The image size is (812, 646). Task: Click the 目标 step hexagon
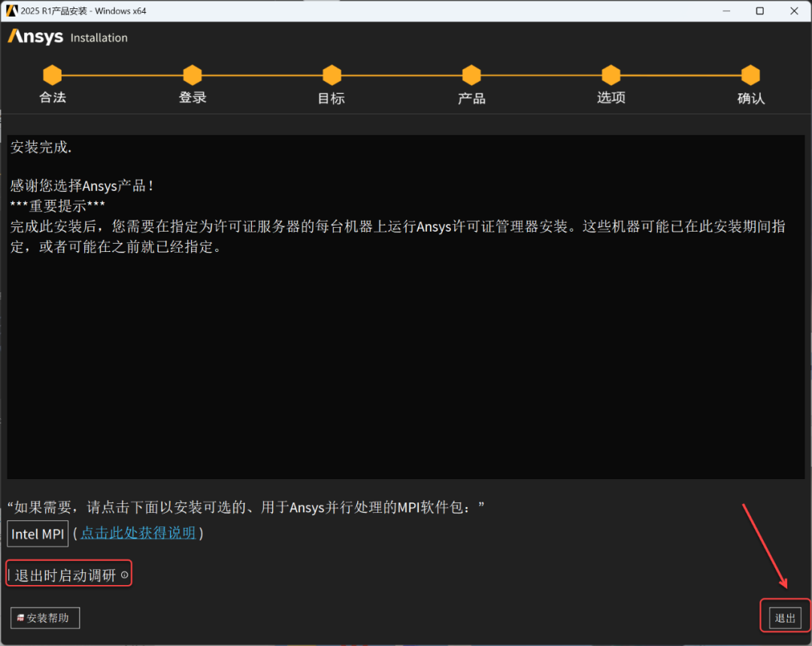pyautogui.click(x=332, y=75)
